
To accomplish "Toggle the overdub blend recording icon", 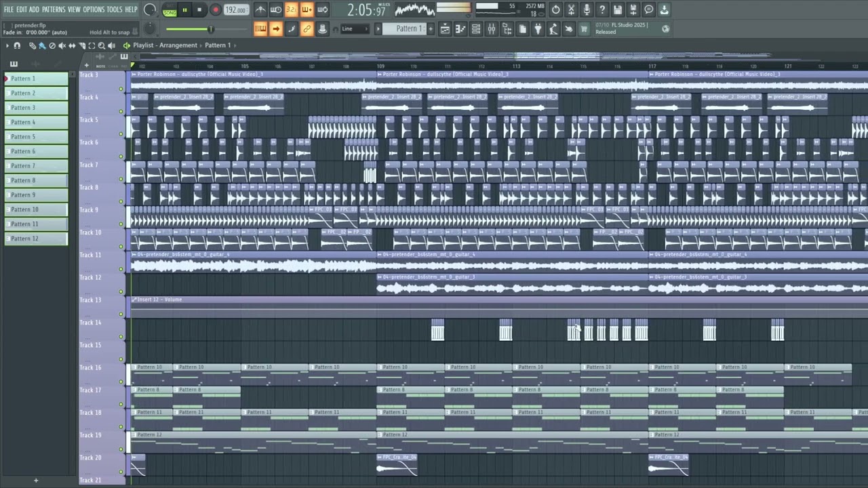I will click(x=307, y=9).
